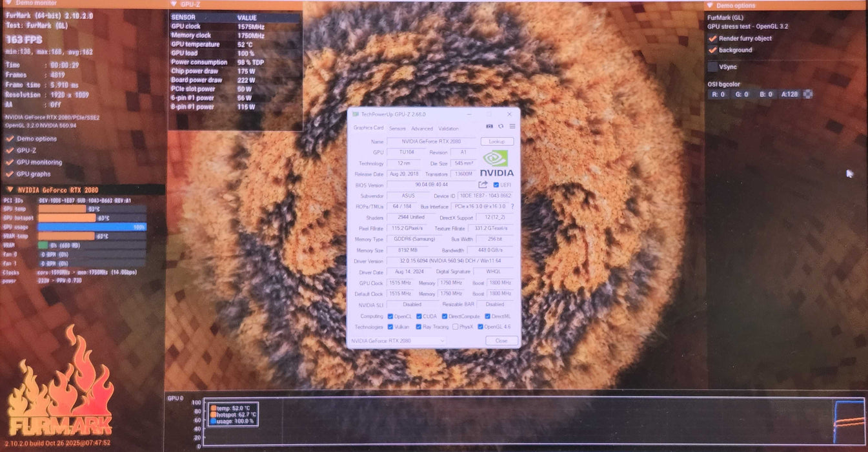
Task: Toggle the background checkbox in Demo options
Action: tap(712, 50)
